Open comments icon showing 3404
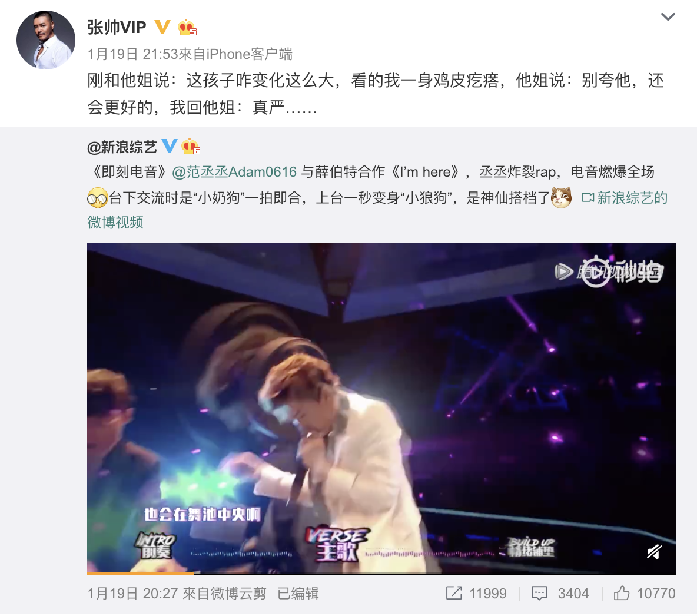Viewport: 697px width, 616px height. (539, 593)
